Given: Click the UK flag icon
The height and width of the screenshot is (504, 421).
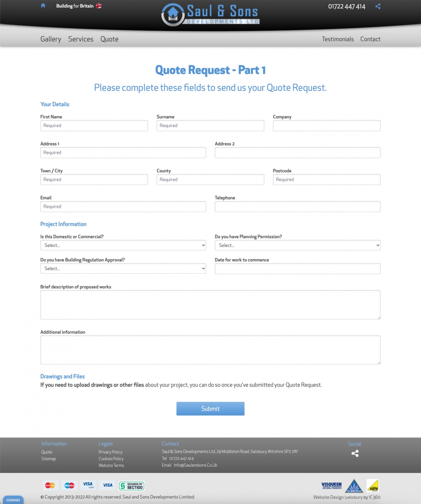Looking at the screenshot, I should pyautogui.click(x=99, y=6).
